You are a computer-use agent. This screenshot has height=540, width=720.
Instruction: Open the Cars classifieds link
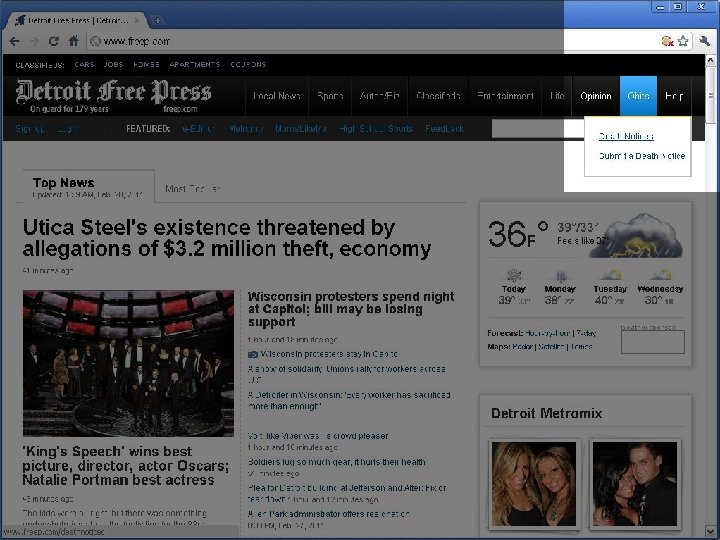click(84, 65)
